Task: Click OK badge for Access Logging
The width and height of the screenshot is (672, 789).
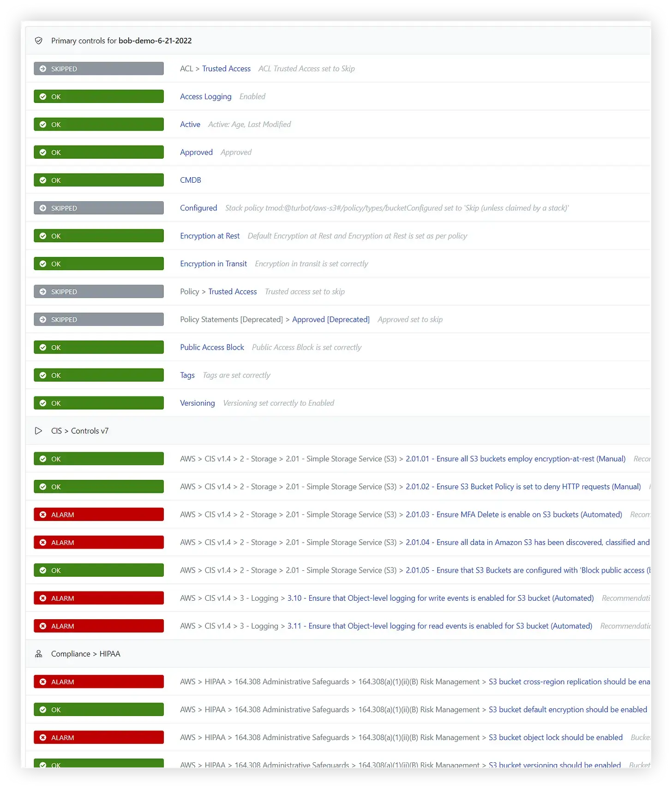Action: [x=99, y=96]
